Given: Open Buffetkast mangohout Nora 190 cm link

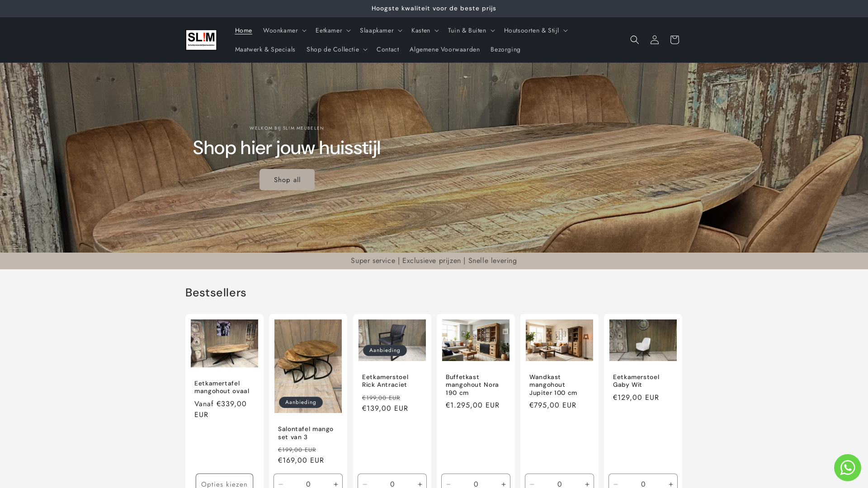Looking at the screenshot, I should tap(472, 385).
